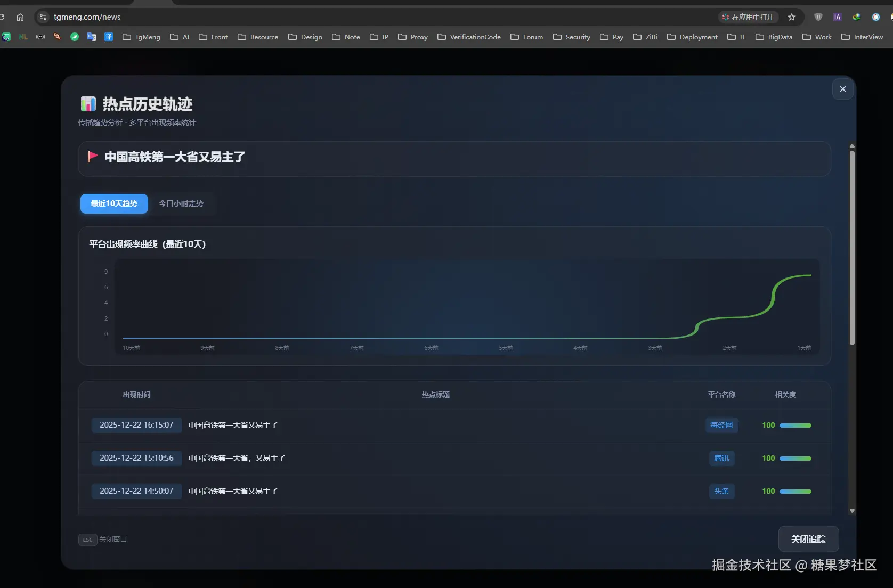Open the Forum bookmark folder
The height and width of the screenshot is (588, 893).
pyautogui.click(x=527, y=37)
